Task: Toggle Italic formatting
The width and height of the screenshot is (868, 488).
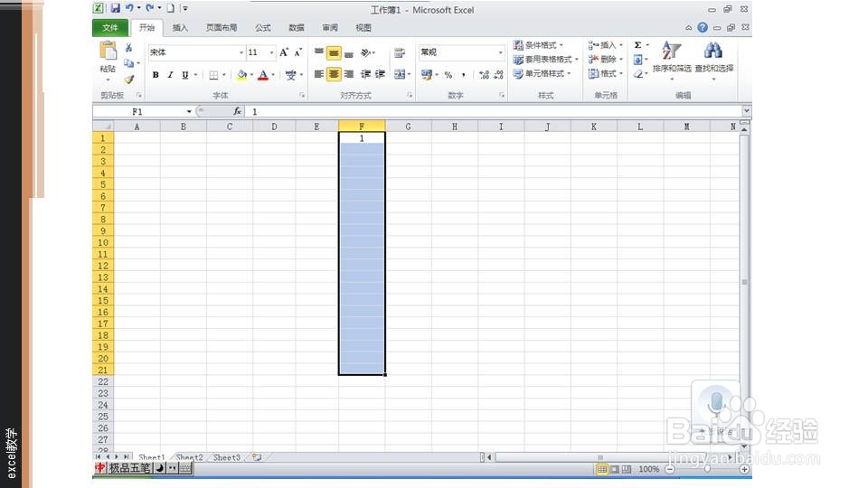Action: 170,75
